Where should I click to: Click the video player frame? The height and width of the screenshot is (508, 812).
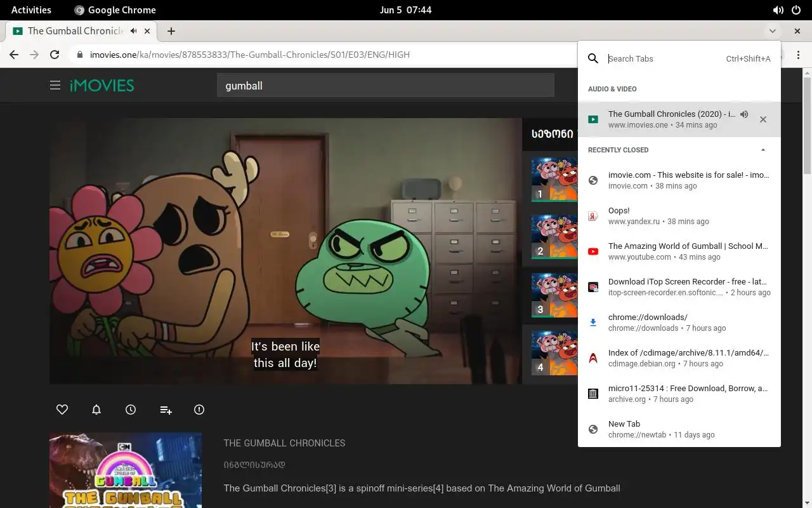click(285, 251)
